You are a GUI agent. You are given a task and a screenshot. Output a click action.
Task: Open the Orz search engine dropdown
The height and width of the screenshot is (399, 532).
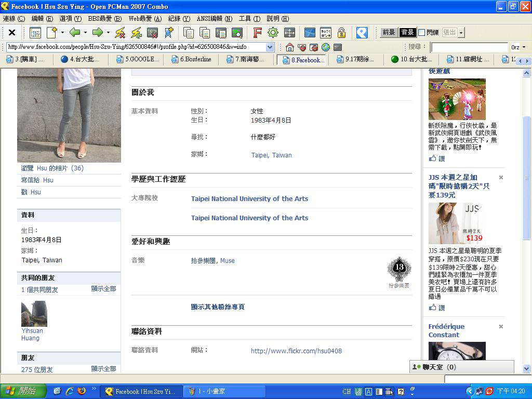coord(524,47)
